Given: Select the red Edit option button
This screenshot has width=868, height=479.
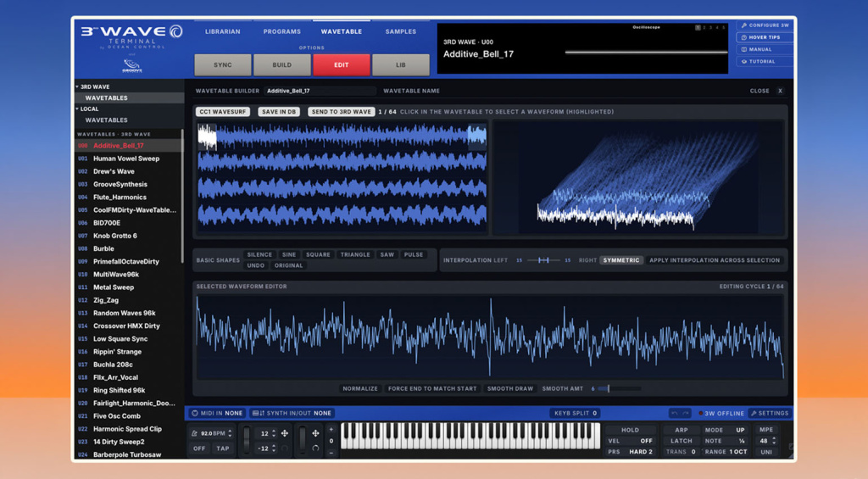Looking at the screenshot, I should pos(342,64).
